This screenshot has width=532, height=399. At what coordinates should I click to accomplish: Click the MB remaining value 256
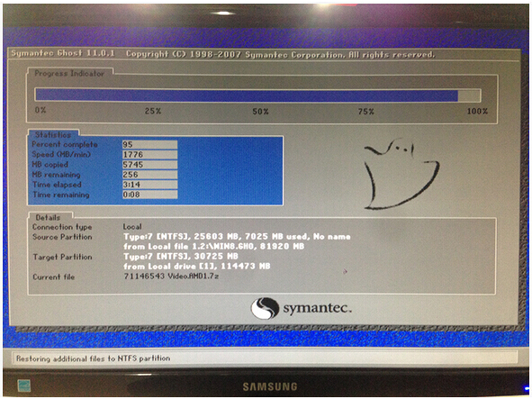(149, 175)
